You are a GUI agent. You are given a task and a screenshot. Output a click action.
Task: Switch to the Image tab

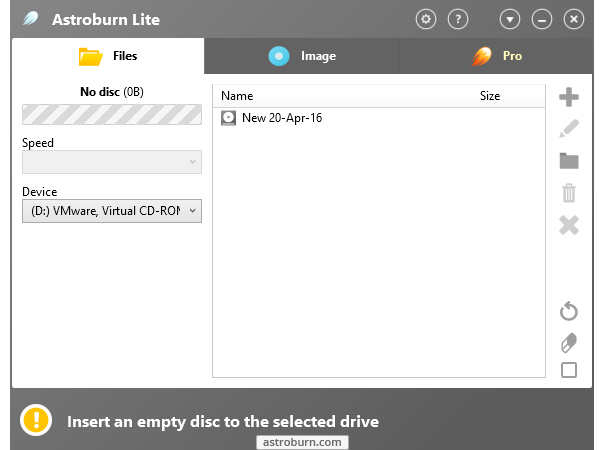pos(301,56)
